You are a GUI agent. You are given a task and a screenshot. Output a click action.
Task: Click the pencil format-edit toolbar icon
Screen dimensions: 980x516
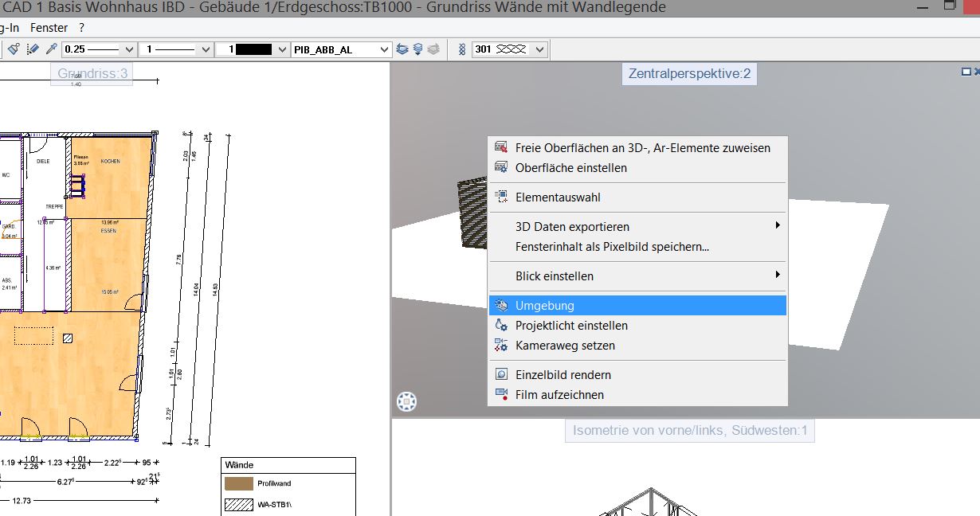(x=33, y=49)
